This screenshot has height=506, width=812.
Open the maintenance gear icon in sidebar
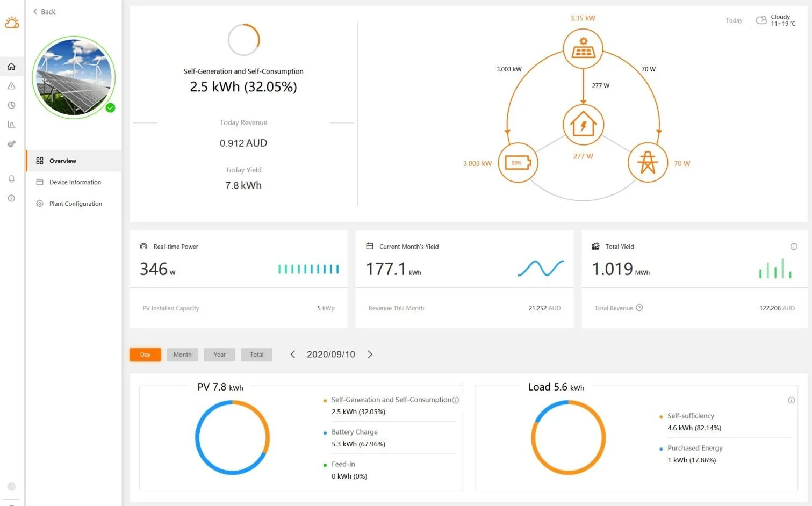(11, 143)
